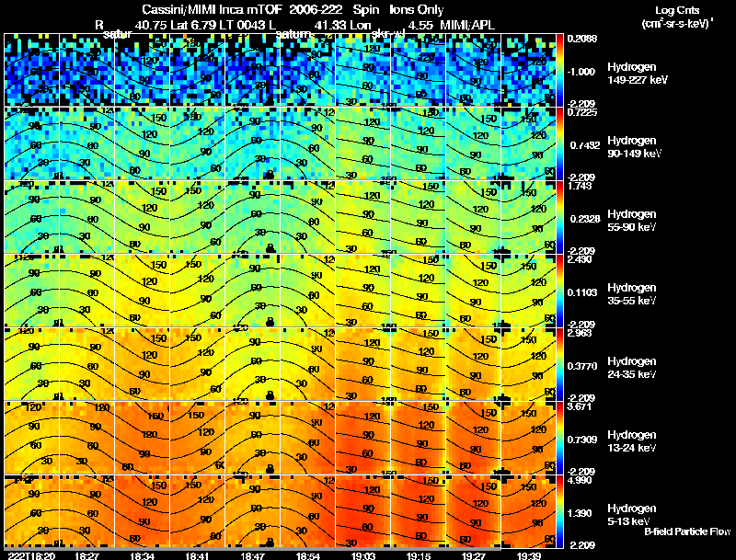The height and width of the screenshot is (560, 736).
Task: Click the 'Hydrogen 55-90 keV' row label
Action: [632, 221]
